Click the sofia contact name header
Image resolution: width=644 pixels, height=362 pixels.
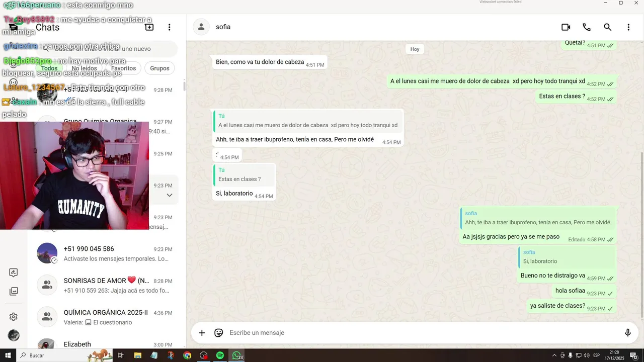223,27
